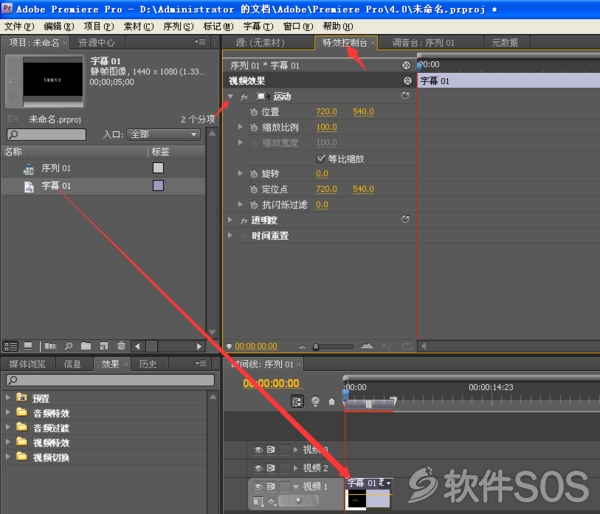Click the new item icon
This screenshot has height=514, width=600.
point(104,346)
